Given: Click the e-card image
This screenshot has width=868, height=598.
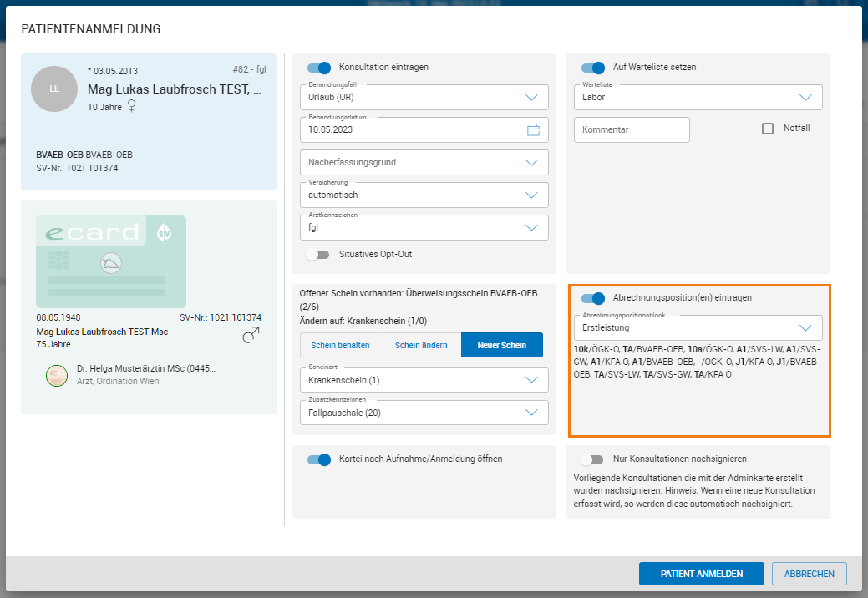Looking at the screenshot, I should 111,261.
